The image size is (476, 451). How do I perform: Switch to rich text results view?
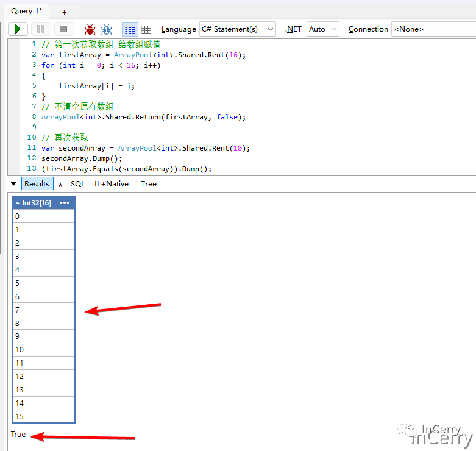click(130, 29)
